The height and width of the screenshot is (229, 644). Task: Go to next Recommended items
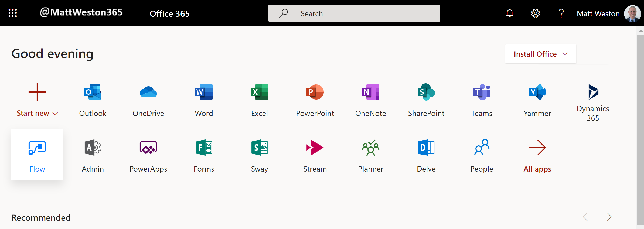tap(609, 217)
